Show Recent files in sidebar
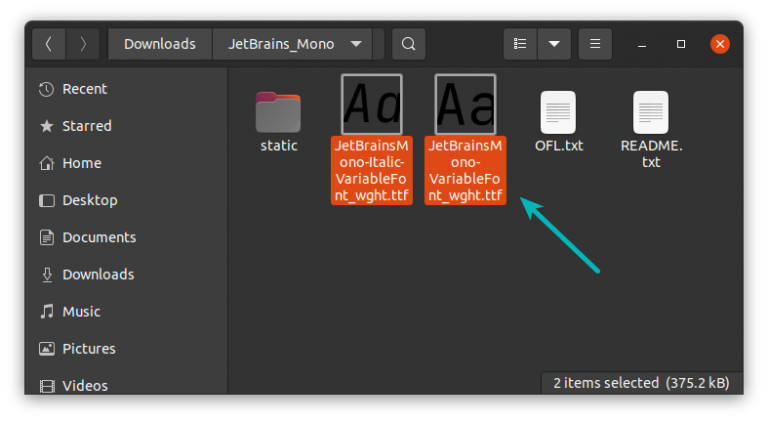 tap(85, 89)
